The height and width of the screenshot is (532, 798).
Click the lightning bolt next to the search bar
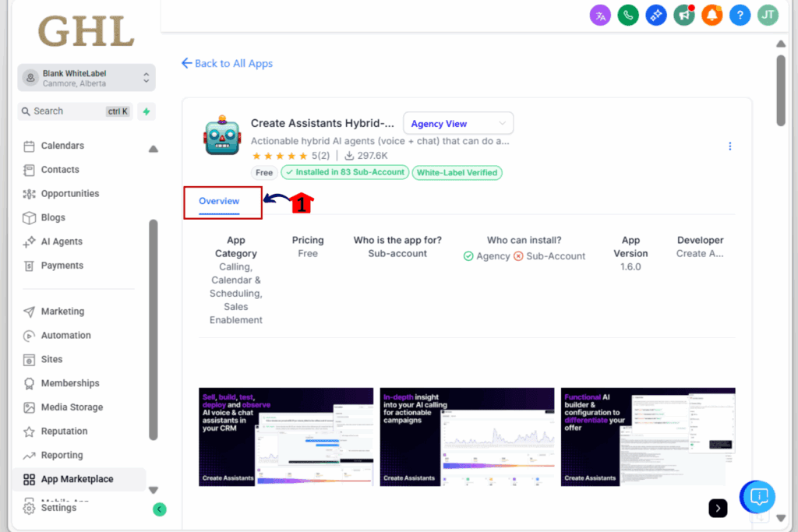tap(146, 111)
